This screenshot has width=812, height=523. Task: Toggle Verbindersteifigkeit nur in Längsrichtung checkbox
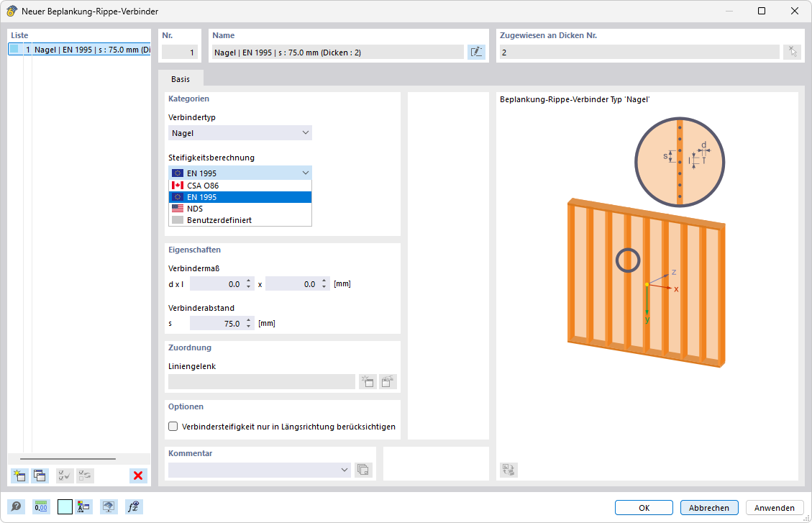coord(173,427)
